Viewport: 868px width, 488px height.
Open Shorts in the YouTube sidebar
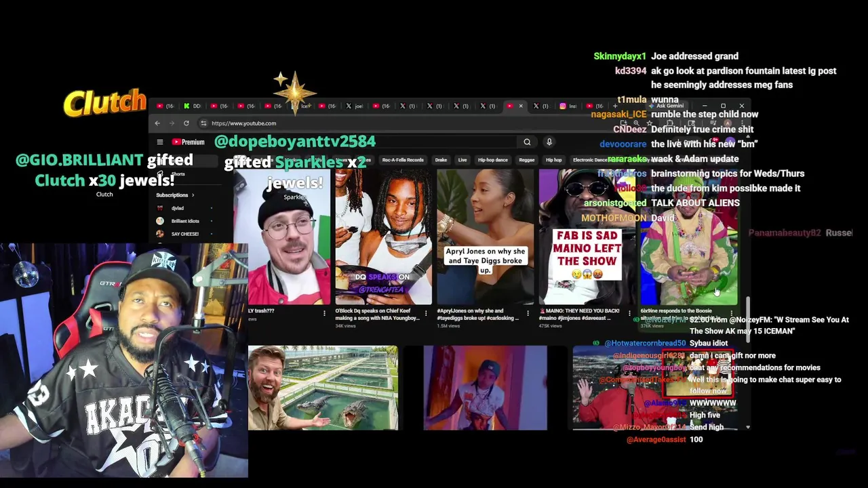(x=178, y=174)
